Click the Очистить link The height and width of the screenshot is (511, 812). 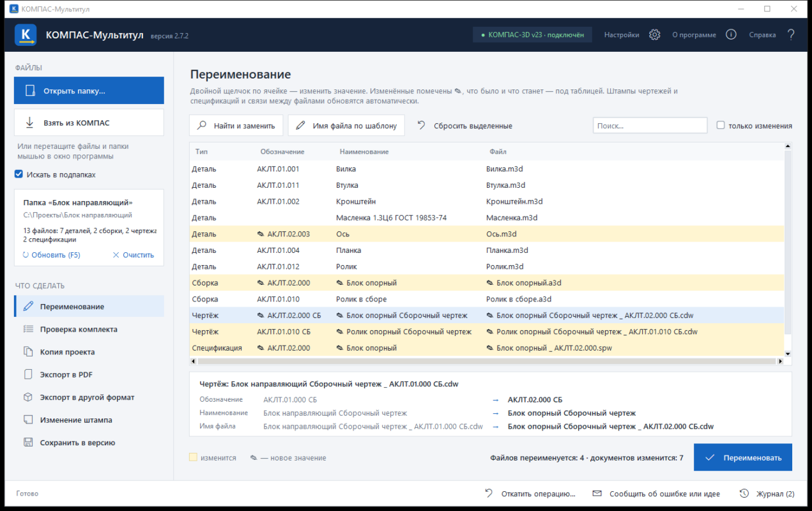click(134, 255)
